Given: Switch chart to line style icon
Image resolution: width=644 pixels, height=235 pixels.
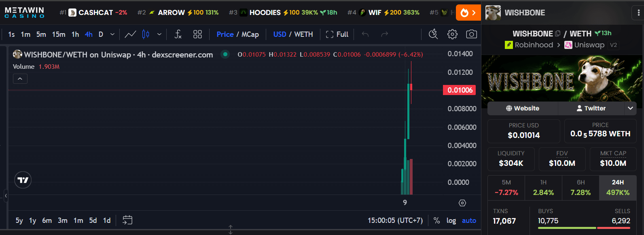Looking at the screenshot, I should tap(130, 34).
